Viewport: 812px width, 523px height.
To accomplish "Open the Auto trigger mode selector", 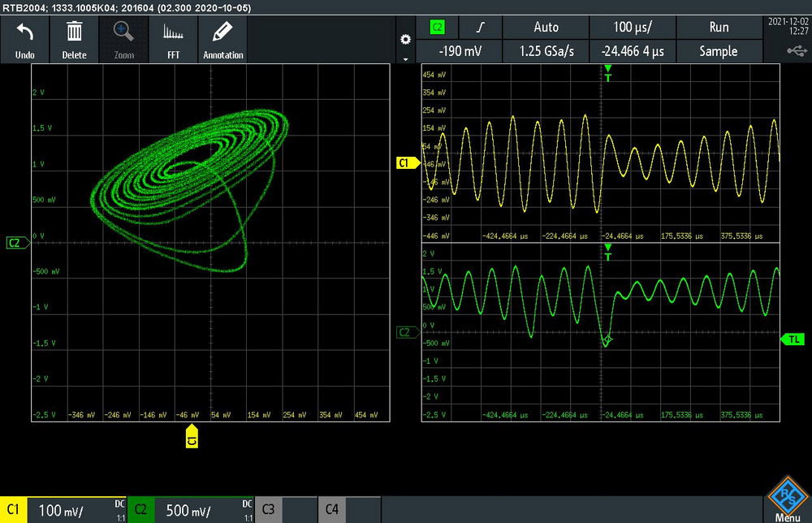I will coord(546,28).
